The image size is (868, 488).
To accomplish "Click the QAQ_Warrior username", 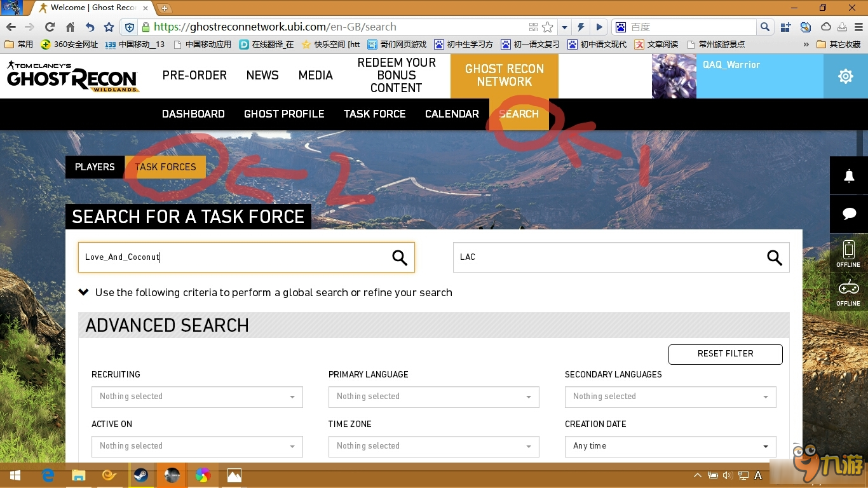I will (731, 65).
